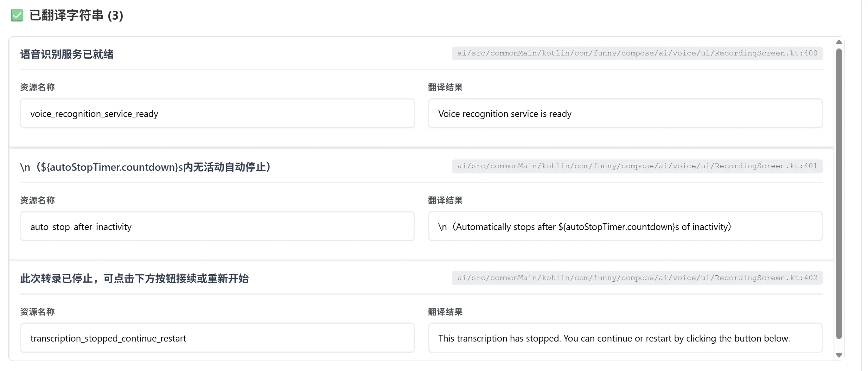The image size is (868, 371).
Task: Click the first 翻译结果 label
Action: point(445,87)
